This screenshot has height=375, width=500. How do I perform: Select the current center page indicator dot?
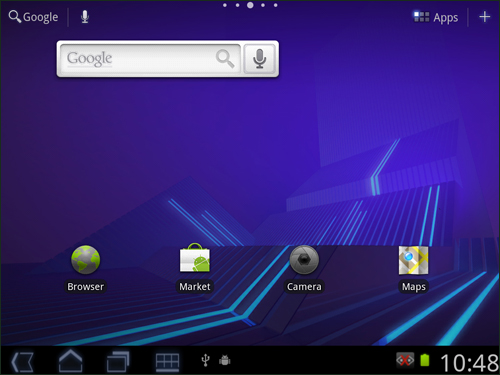(250, 5)
